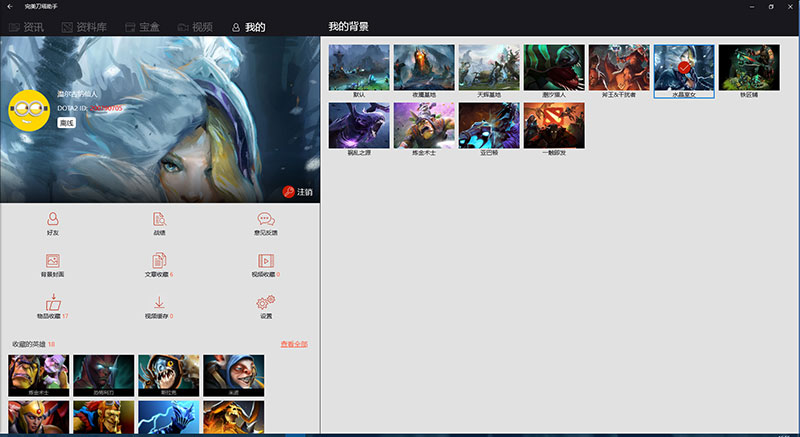Open the golden-helmet hero card in second row
Image resolution: width=800 pixels, height=437 pixels.
pos(38,417)
